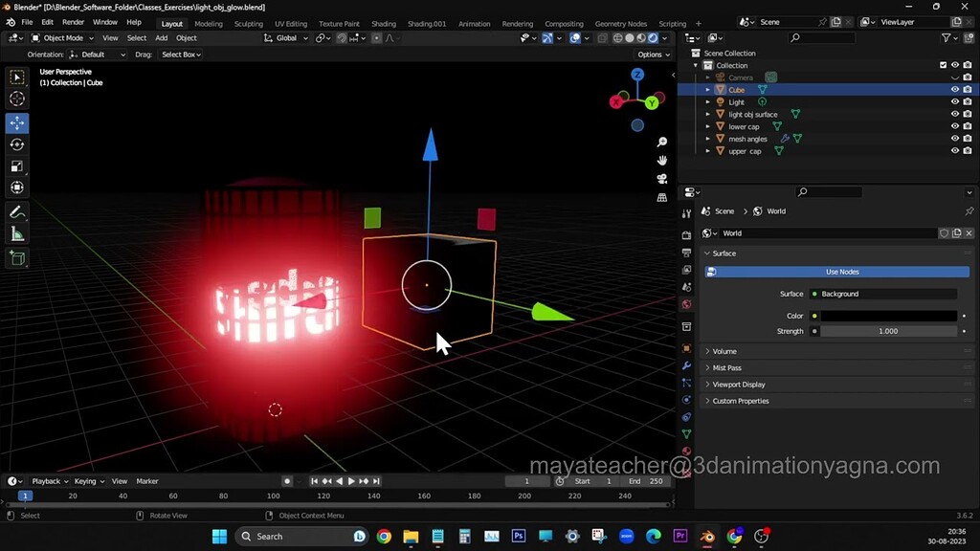Toggle the Collection checkbox in the outliner
Screen dimensions: 980x551
[x=943, y=65]
